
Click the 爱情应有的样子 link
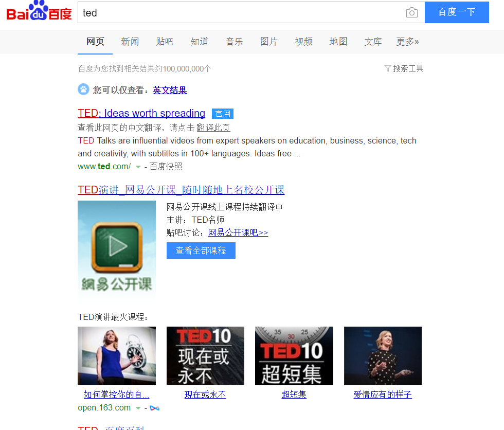(x=383, y=395)
